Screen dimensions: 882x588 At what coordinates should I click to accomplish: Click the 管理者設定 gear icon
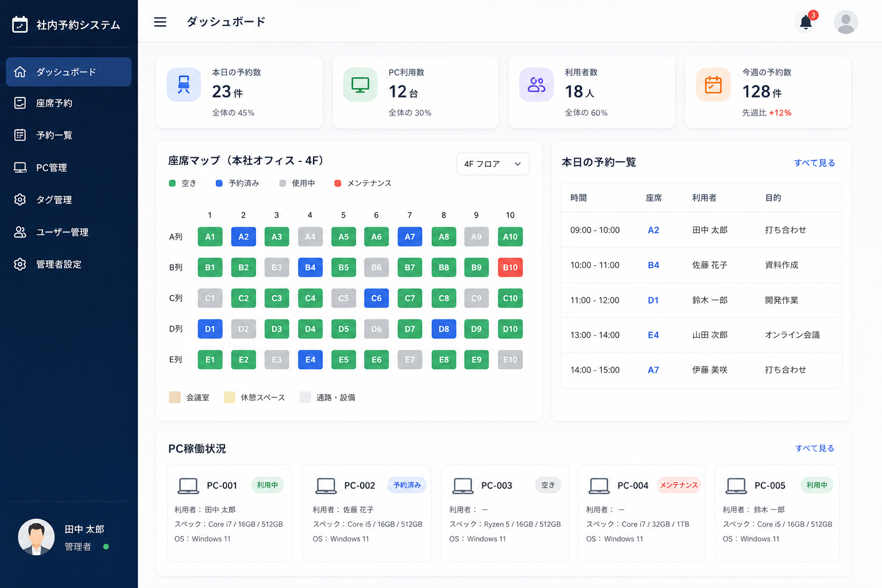(x=20, y=264)
